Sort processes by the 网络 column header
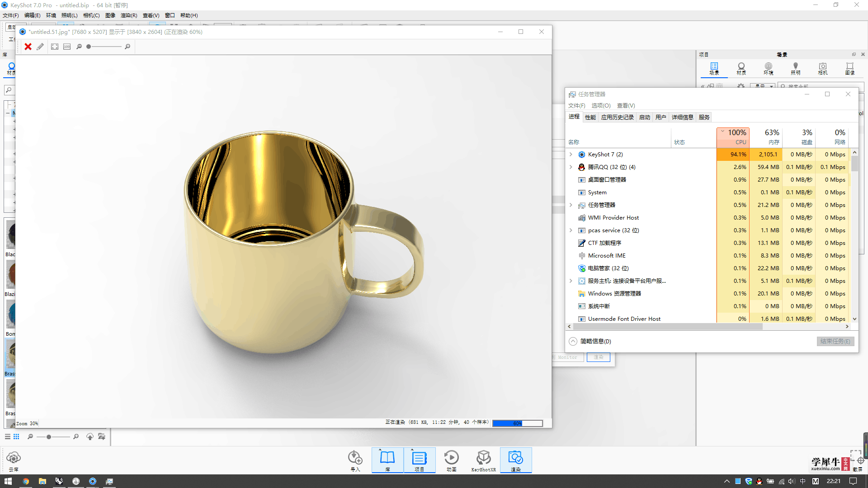Screen dimensions: 868x488 pos(832,137)
